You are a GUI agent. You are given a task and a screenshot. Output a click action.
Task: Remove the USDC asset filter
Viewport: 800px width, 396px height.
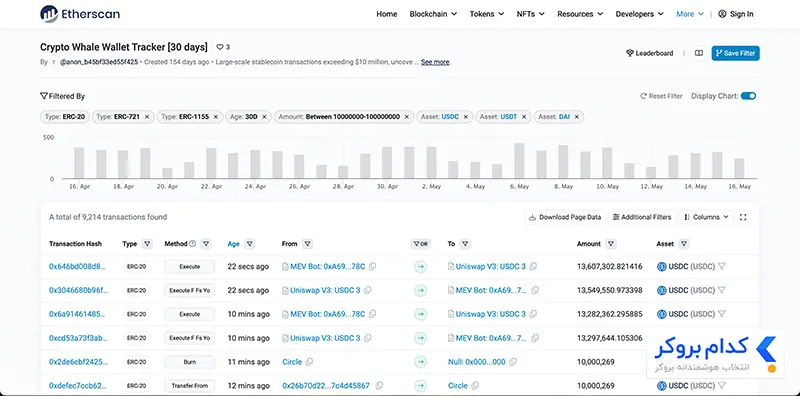pos(465,117)
